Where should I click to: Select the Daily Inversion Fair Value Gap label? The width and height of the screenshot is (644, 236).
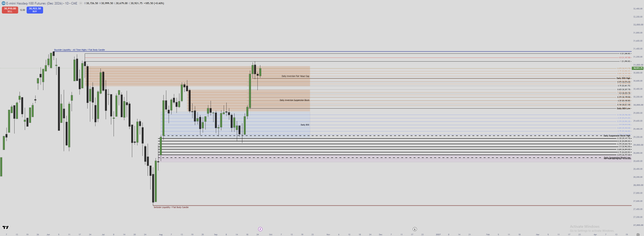[295, 76]
